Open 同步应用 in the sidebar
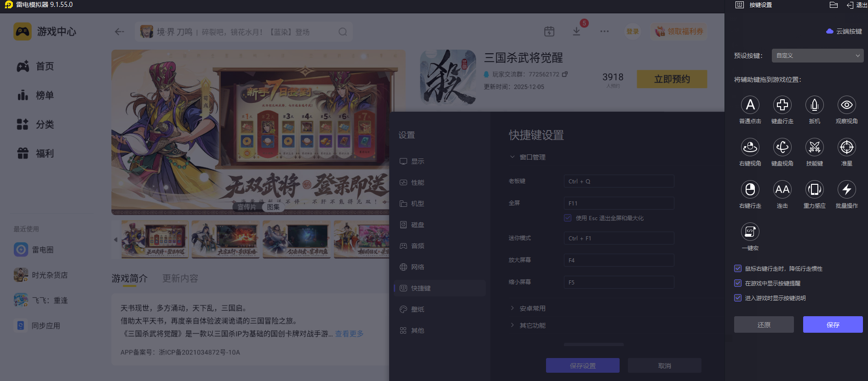Image resolution: width=868 pixels, height=381 pixels. (37, 325)
